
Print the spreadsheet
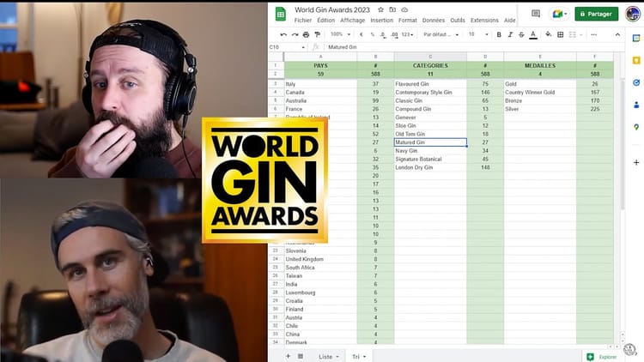(x=306, y=35)
